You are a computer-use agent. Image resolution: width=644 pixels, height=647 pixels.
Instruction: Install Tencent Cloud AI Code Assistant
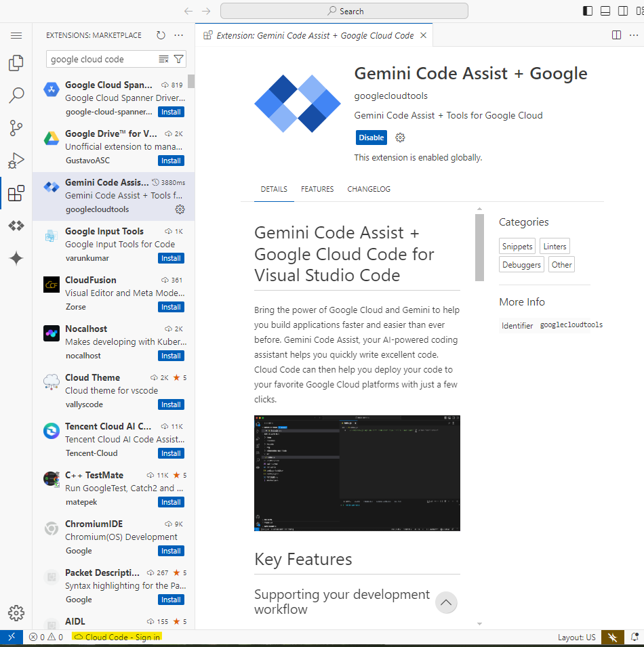click(171, 453)
